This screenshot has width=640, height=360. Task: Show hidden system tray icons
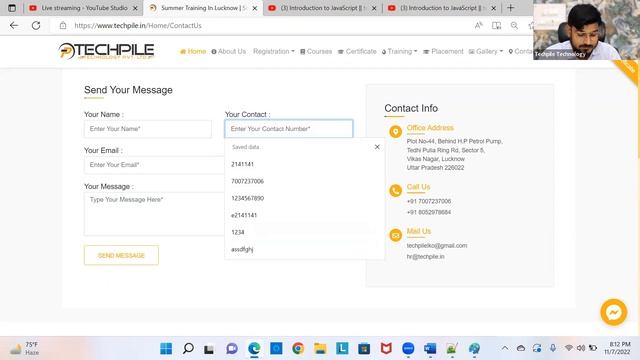[505, 348]
